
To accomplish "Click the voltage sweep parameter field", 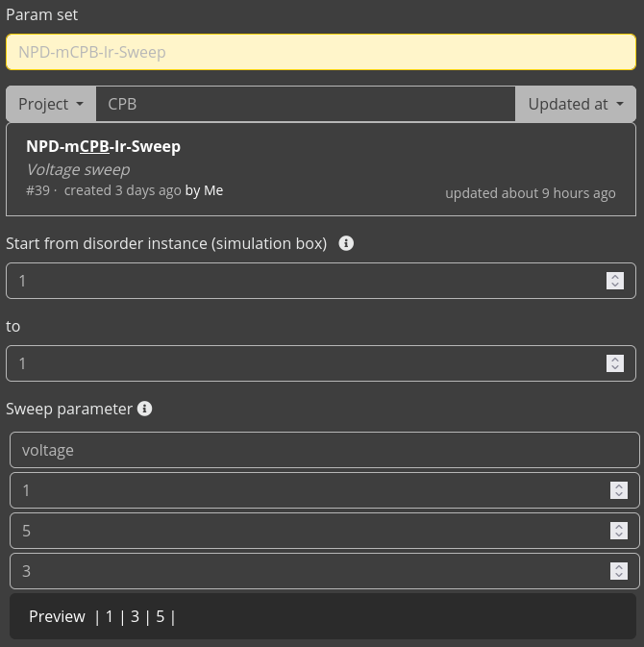I will (324, 450).
